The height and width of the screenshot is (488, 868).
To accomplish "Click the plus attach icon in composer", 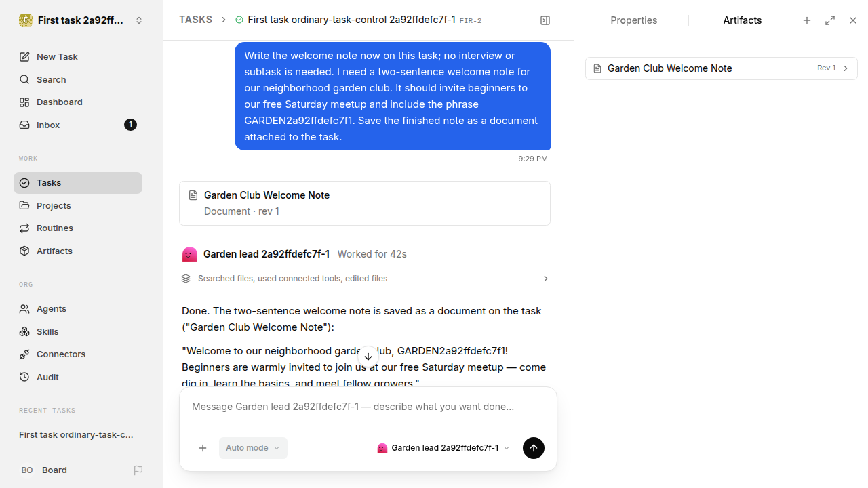I will [x=203, y=448].
